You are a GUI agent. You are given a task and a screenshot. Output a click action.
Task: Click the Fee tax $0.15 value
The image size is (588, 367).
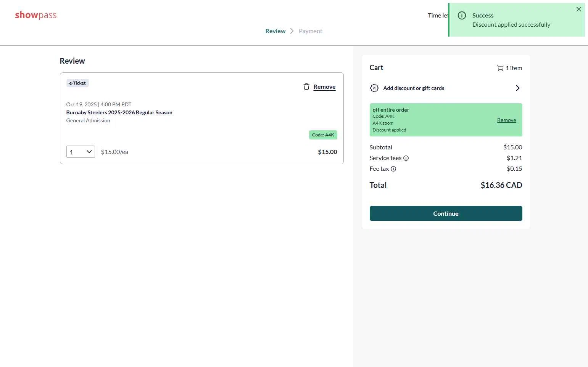coord(514,169)
